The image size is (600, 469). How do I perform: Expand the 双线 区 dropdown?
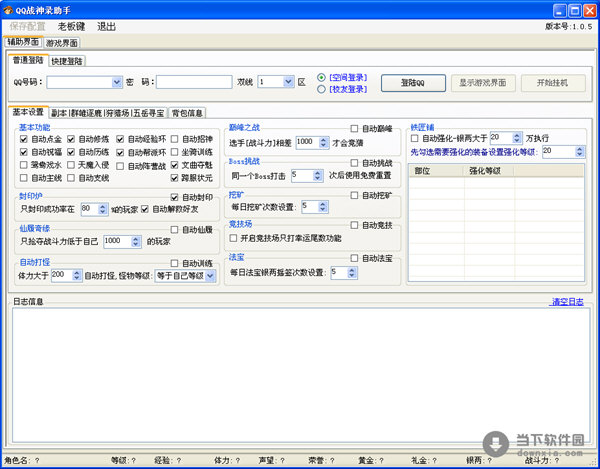coord(288,81)
